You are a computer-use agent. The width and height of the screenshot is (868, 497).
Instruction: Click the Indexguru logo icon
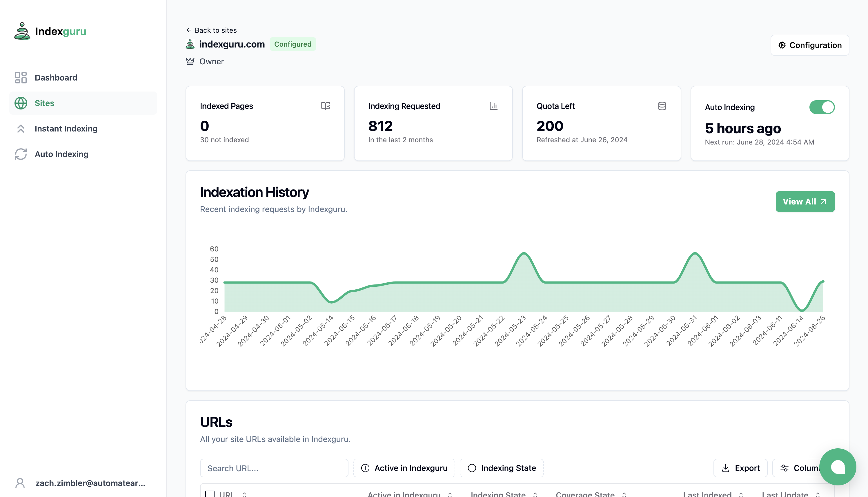coord(22,31)
